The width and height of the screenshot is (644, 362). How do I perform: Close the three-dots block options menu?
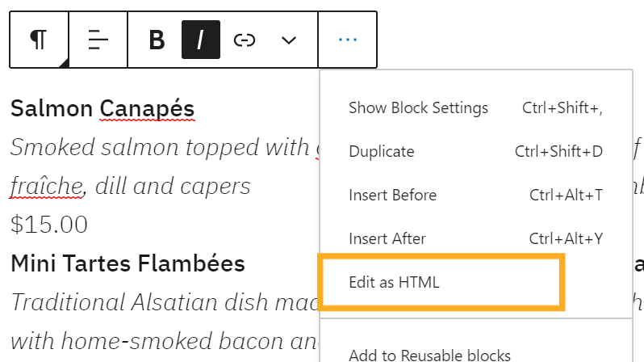coord(348,40)
